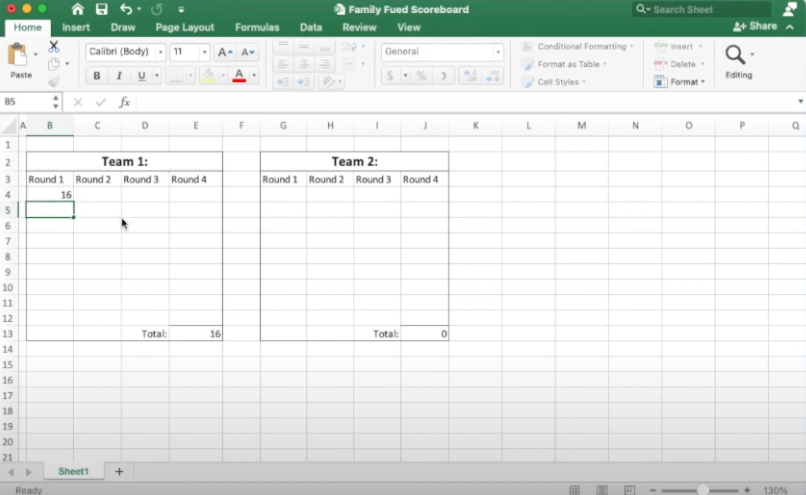Toggle italic formatting

(x=119, y=76)
